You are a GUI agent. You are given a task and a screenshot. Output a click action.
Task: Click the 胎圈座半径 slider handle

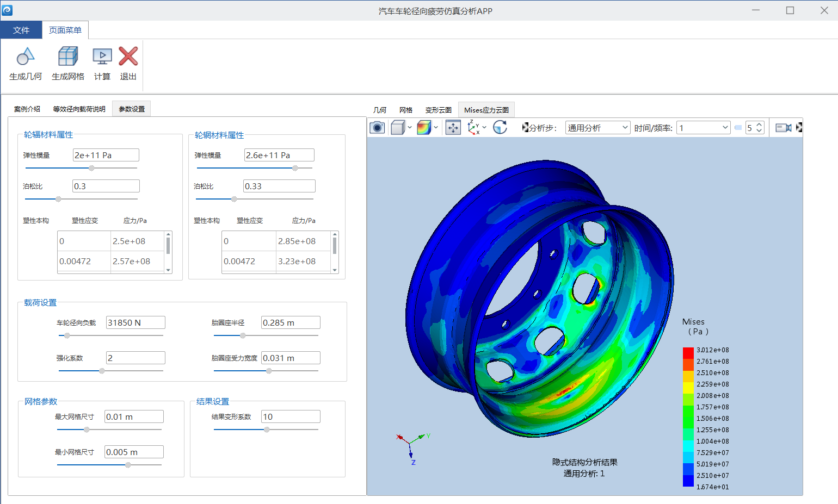pyautogui.click(x=243, y=335)
